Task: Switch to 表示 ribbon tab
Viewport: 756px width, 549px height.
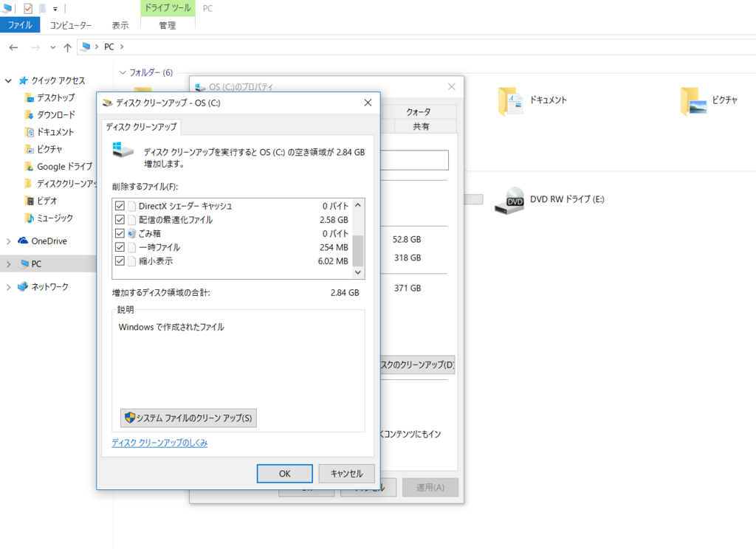Action: tap(120, 26)
